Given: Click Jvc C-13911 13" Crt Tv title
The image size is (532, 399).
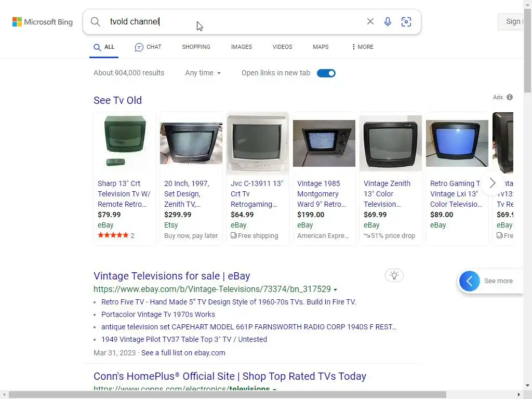Looking at the screenshot, I should coord(257,194).
